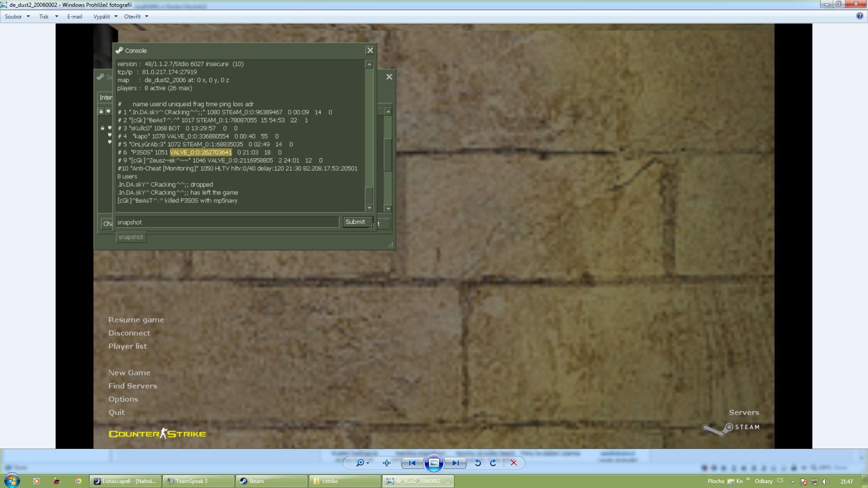The image size is (868, 488).
Task: Click Options in game menu
Action: 123,399
